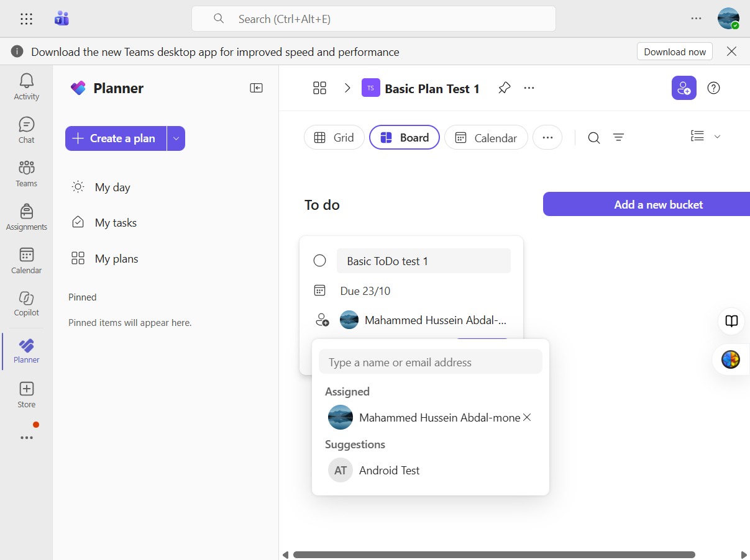
Task: Collapse the Planner navigation pane
Action: coord(256,88)
